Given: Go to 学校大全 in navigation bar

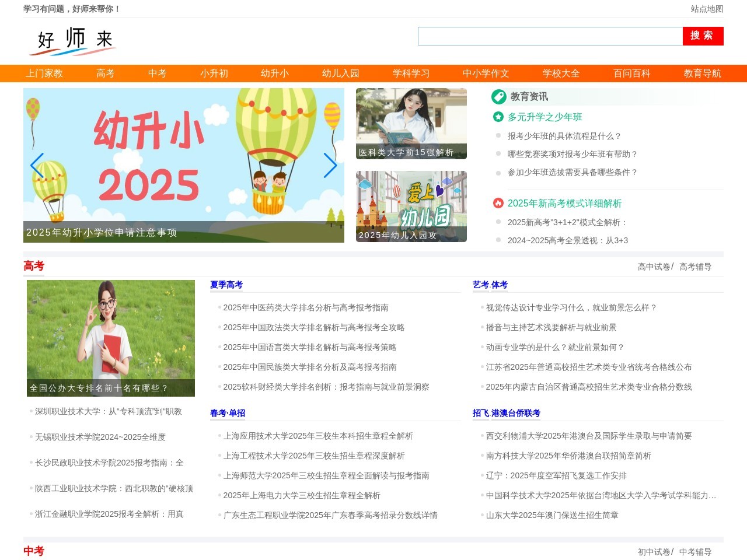Looking at the screenshot, I should pos(561,73).
